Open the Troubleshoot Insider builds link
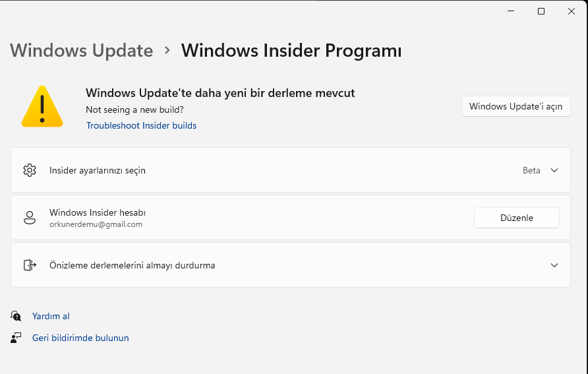Image resolution: width=588 pixels, height=374 pixels. [141, 125]
